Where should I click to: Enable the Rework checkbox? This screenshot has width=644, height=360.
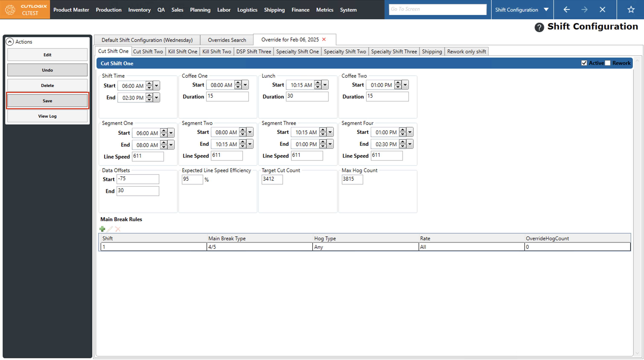click(608, 63)
